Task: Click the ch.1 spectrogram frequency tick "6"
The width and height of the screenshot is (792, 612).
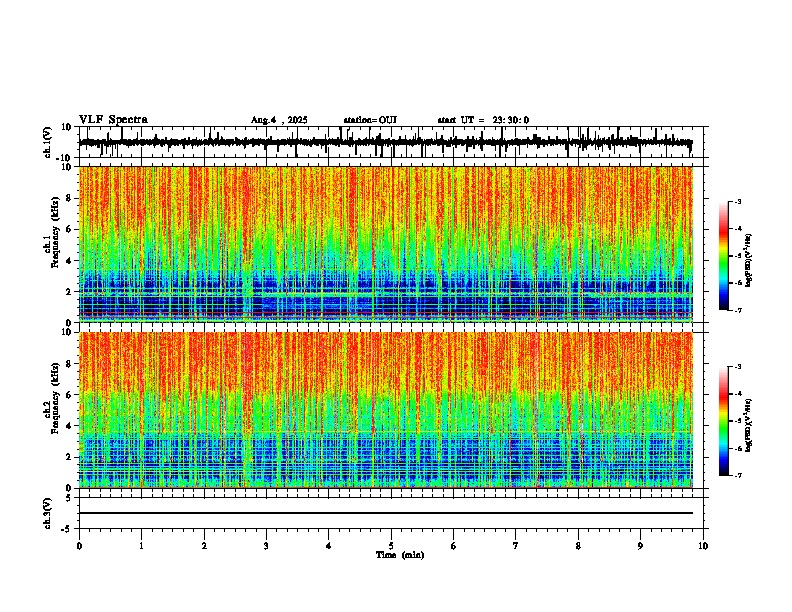Action: [x=69, y=229]
